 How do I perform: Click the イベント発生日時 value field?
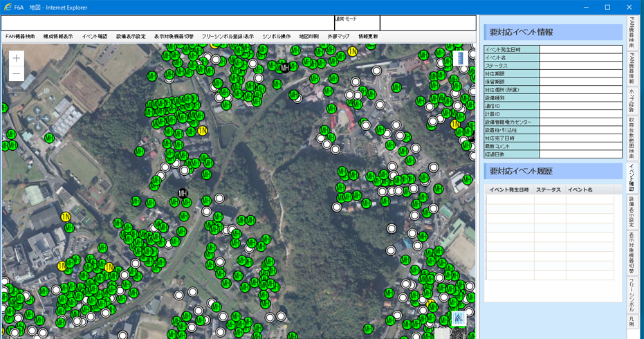coord(580,50)
